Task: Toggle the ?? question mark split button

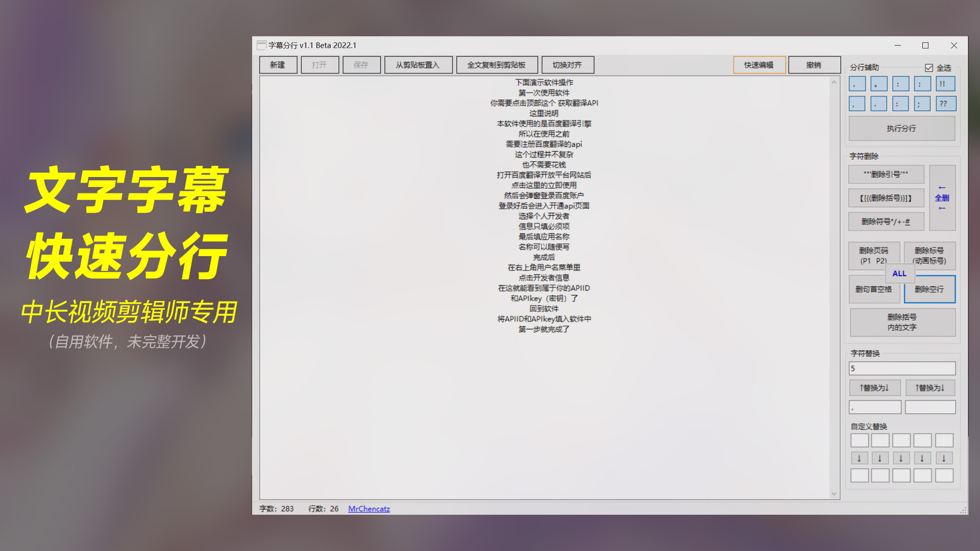Action: (x=946, y=104)
